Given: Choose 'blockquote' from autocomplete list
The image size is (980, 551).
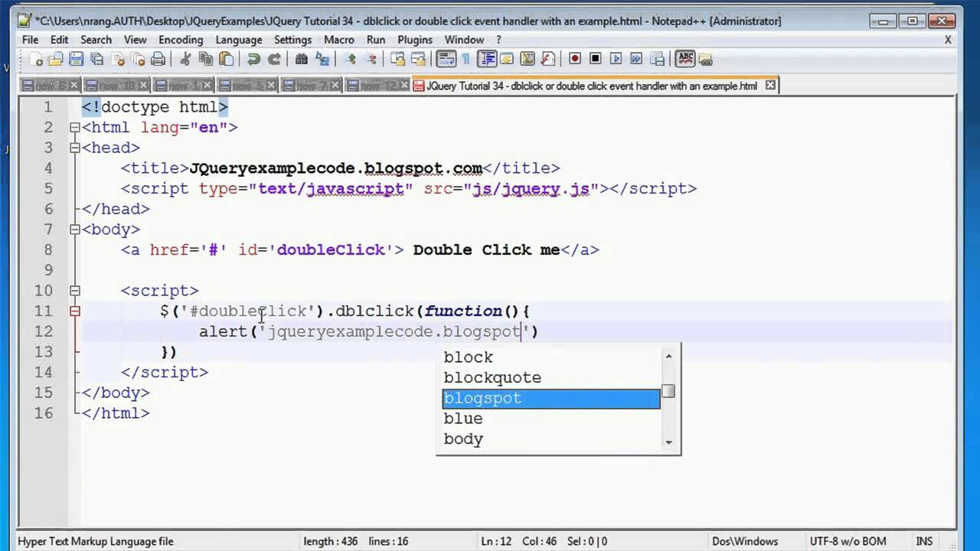Looking at the screenshot, I should 550,378.
